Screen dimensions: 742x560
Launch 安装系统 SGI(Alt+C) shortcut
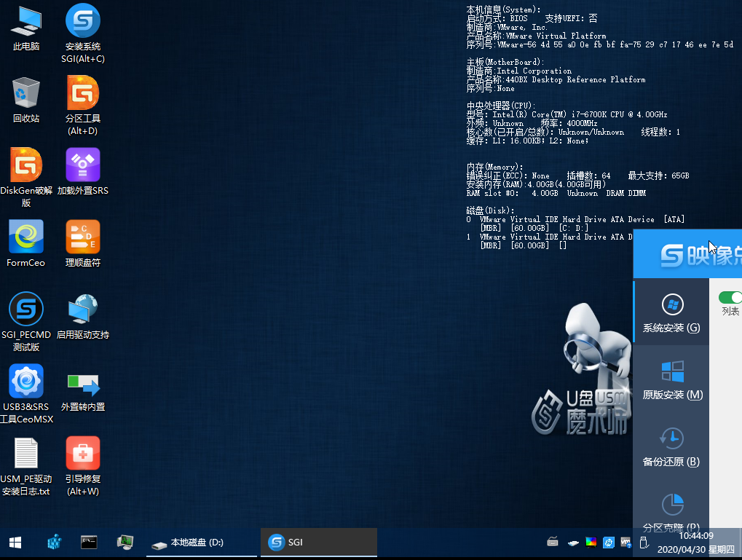(x=83, y=33)
